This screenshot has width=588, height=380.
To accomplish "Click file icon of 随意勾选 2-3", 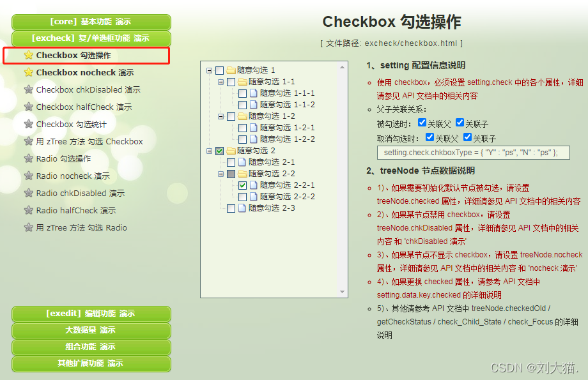I will point(242,208).
